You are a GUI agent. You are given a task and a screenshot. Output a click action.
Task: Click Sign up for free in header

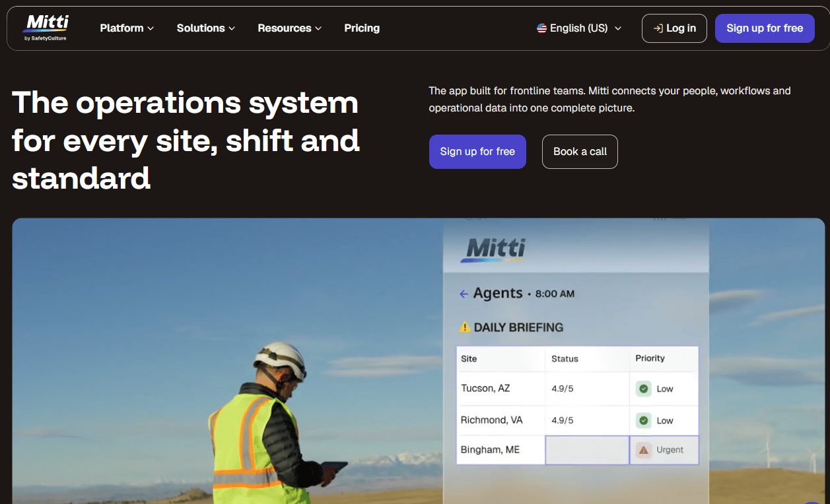[x=765, y=28]
